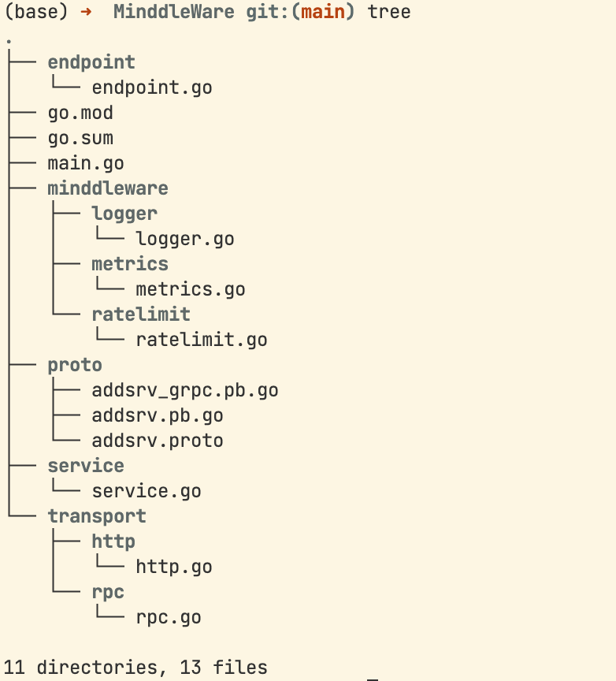Select the http.go file entry
This screenshot has width=616, height=681.
pyautogui.click(x=174, y=567)
